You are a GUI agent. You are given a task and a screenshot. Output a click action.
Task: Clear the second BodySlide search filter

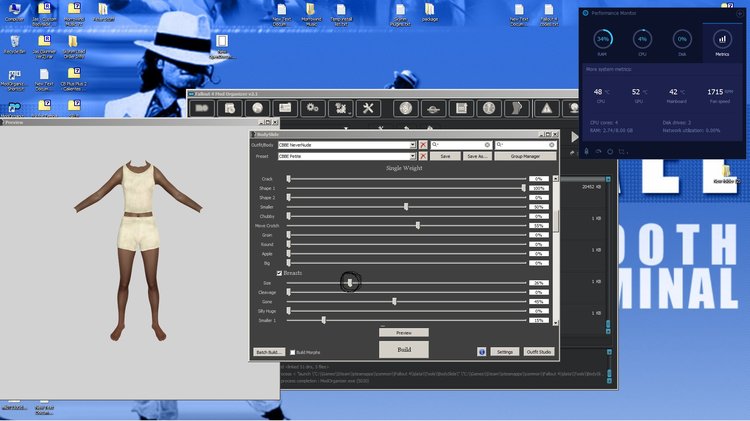pyautogui.click(x=551, y=144)
